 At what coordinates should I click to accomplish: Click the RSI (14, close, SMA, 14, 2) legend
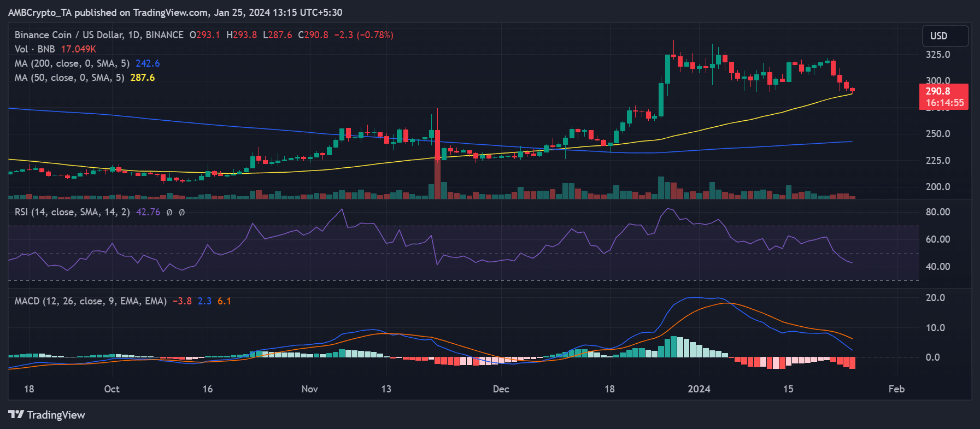[x=72, y=212]
